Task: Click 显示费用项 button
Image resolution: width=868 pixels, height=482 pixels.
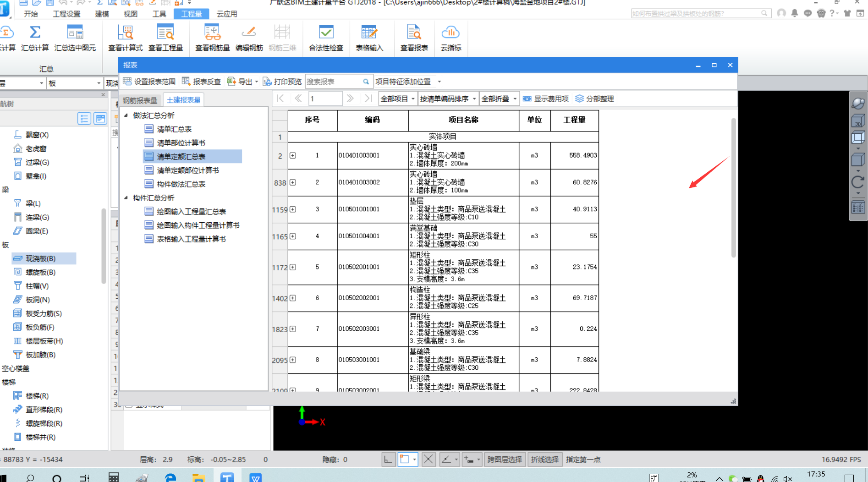Action: (x=546, y=99)
